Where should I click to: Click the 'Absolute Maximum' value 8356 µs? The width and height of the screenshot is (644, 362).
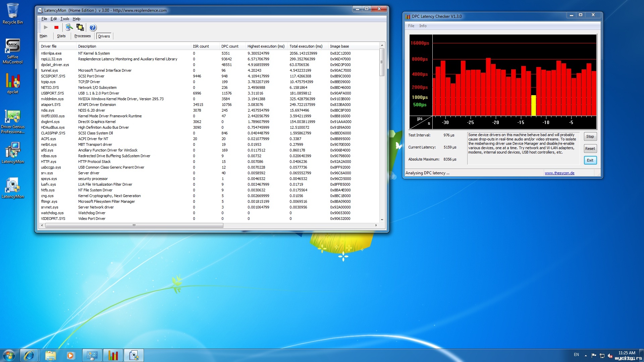point(450,159)
